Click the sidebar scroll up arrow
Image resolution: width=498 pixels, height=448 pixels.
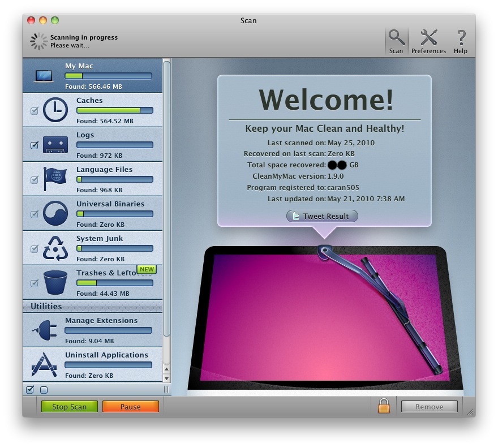coord(166,369)
